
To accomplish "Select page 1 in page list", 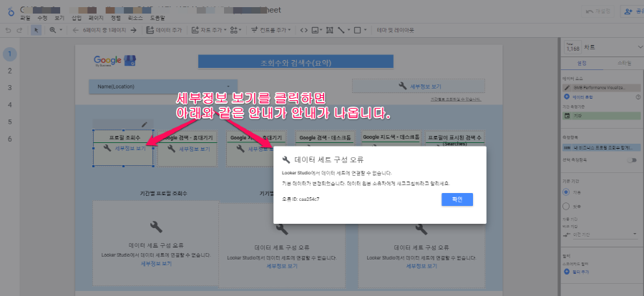I will pyautogui.click(x=10, y=54).
